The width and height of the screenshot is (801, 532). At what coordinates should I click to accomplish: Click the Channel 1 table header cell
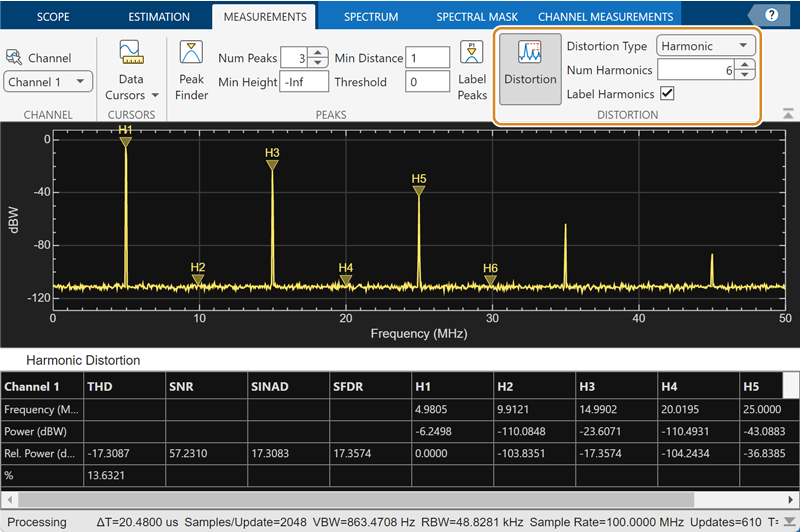point(42,386)
